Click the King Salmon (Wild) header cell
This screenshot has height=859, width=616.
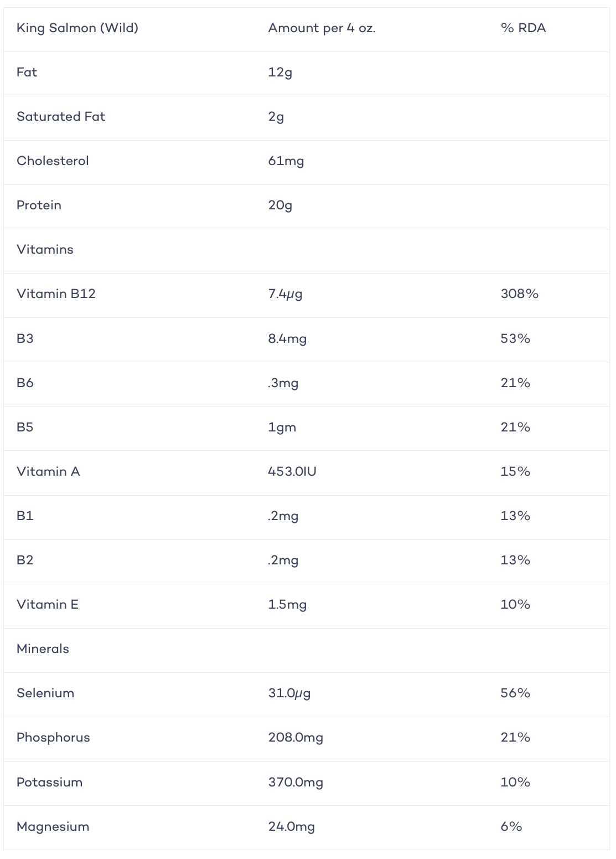tap(77, 28)
